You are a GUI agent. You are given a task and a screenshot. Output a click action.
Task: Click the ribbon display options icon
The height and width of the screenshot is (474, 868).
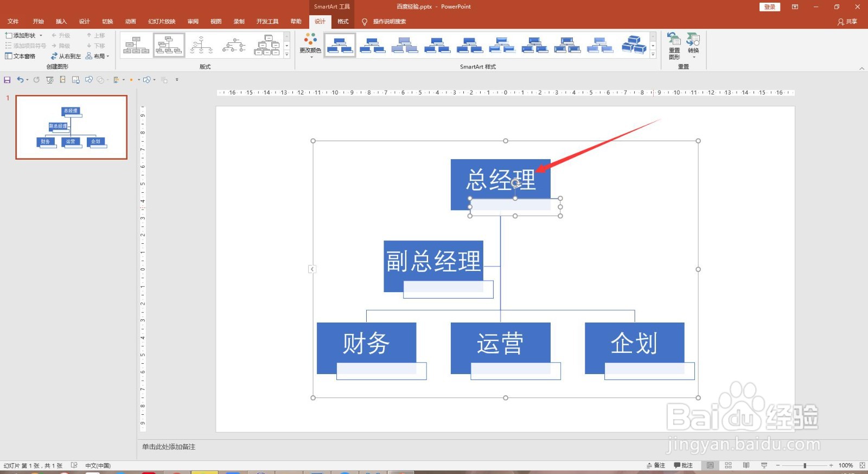(795, 7)
